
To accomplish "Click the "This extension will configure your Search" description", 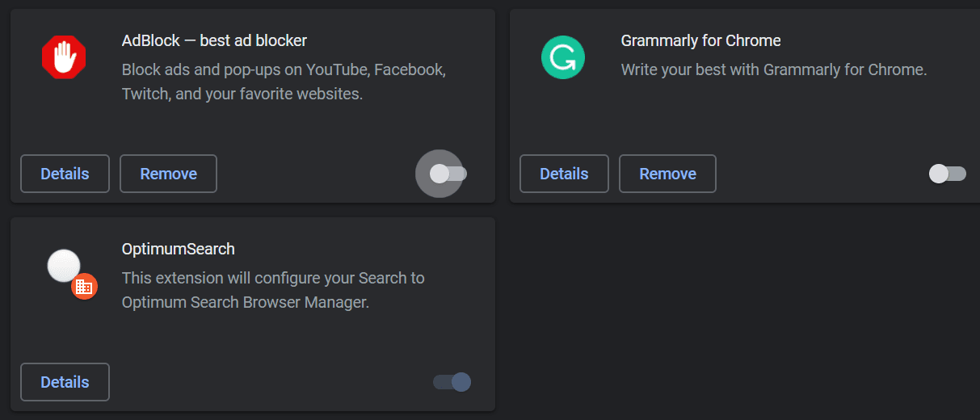I will point(273,290).
